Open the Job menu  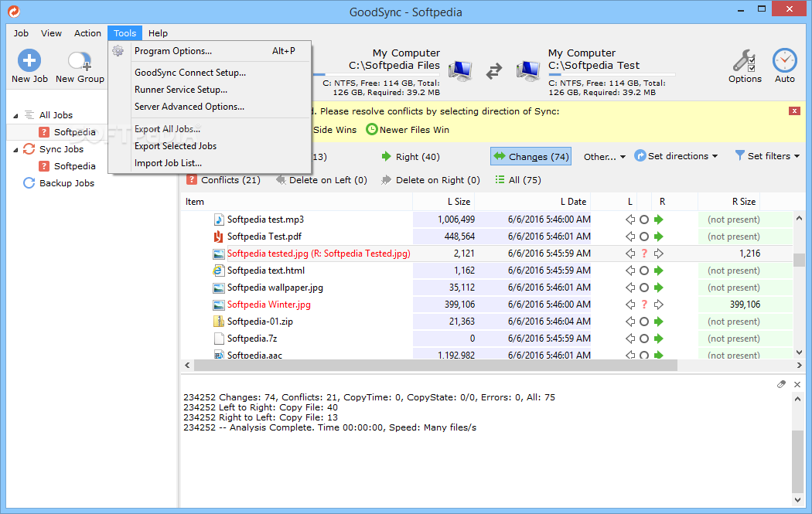21,33
